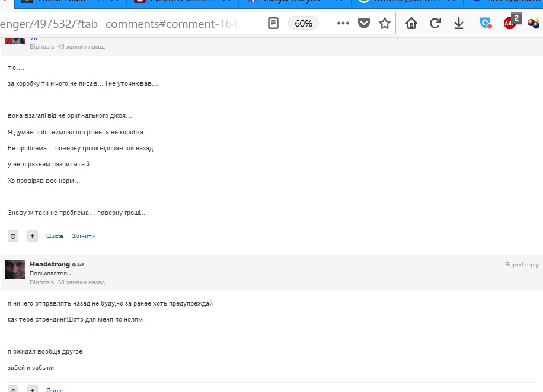
Task: Toggle multi-quote plus on first comment
Action: [33, 236]
